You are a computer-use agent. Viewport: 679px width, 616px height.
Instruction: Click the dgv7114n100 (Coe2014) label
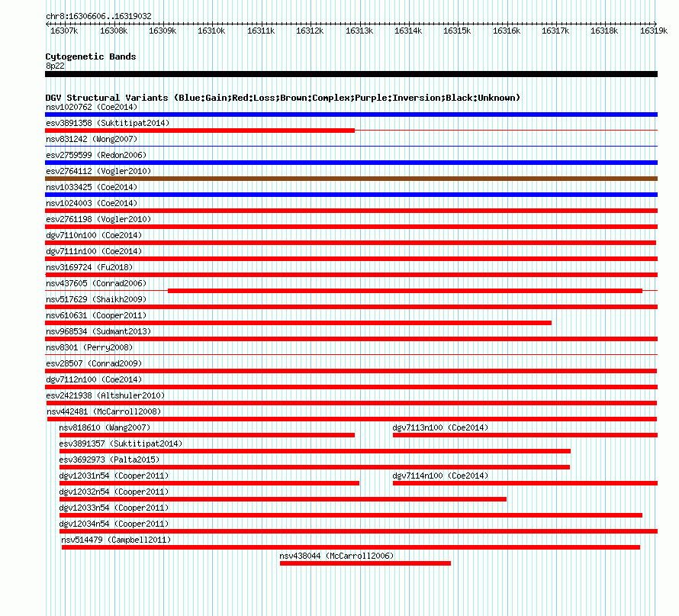click(440, 476)
